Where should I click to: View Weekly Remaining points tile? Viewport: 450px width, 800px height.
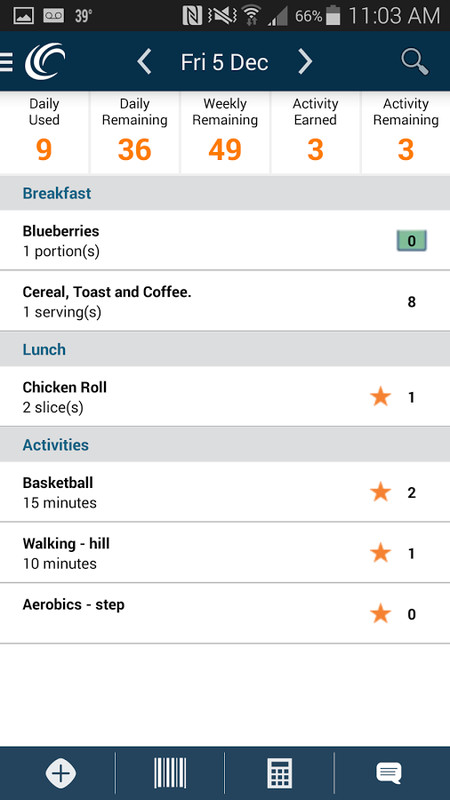[x=225, y=133]
